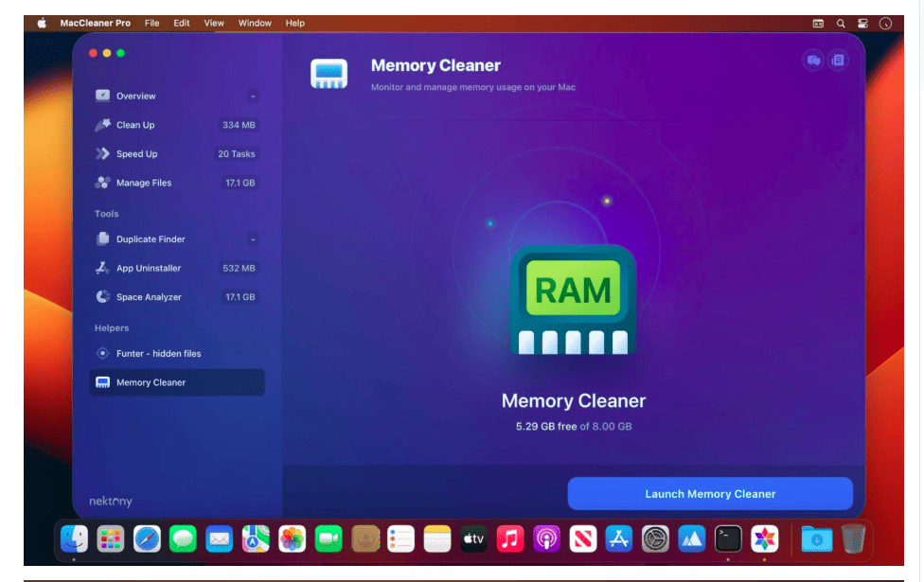The image size is (924, 582).
Task: Open Launchpad from the Dock
Action: [x=110, y=538]
